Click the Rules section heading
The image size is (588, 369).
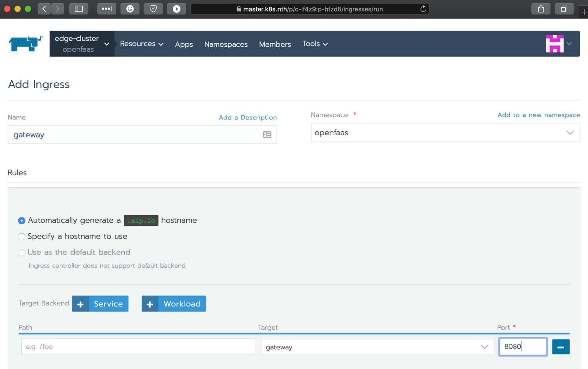coord(17,173)
